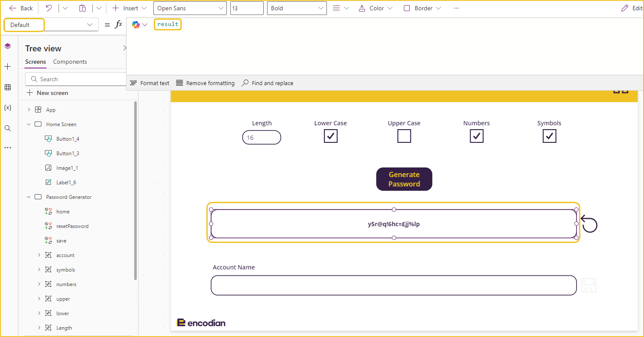Click the Back arrow button

pos(21,8)
